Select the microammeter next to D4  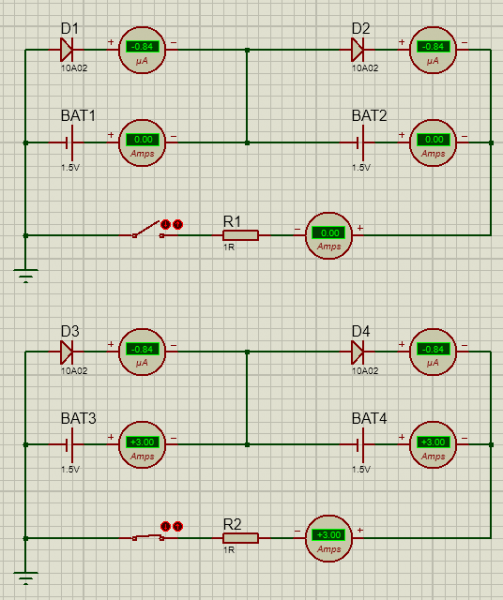(x=433, y=352)
